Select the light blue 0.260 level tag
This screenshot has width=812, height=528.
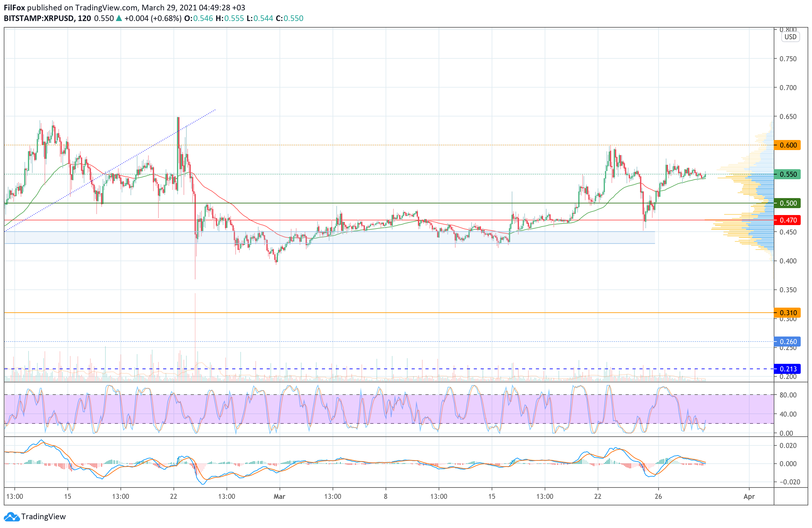[x=788, y=342]
